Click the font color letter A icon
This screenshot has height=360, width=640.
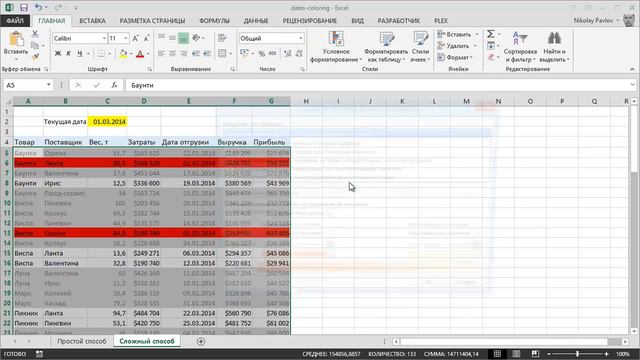140,54
